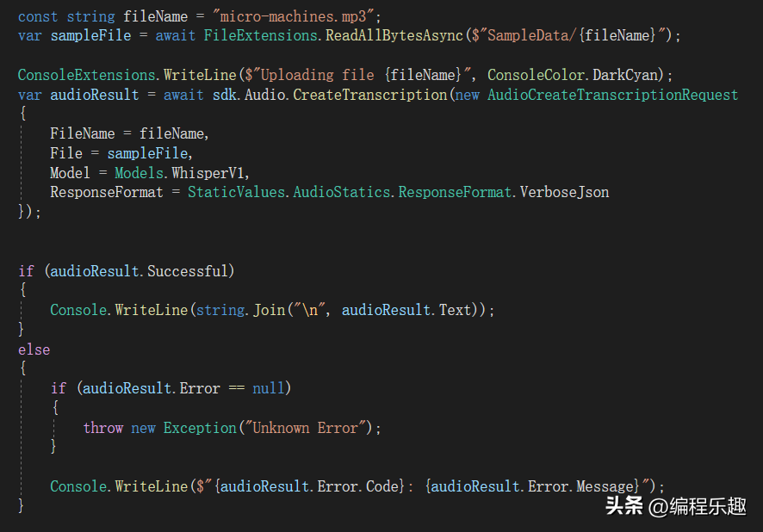Click the ConsoleExtensions class name
The width and height of the screenshot is (763, 532).
(x=87, y=75)
